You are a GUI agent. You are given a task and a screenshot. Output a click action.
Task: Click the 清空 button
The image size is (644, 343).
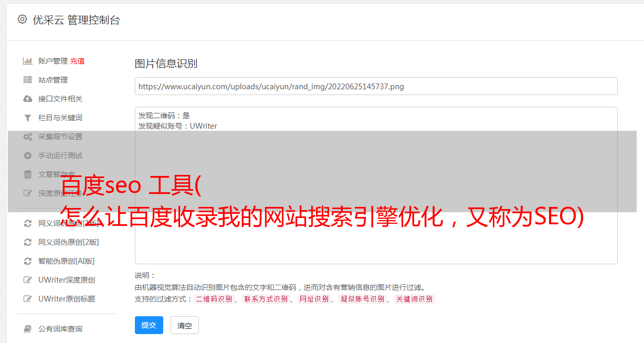(x=185, y=325)
